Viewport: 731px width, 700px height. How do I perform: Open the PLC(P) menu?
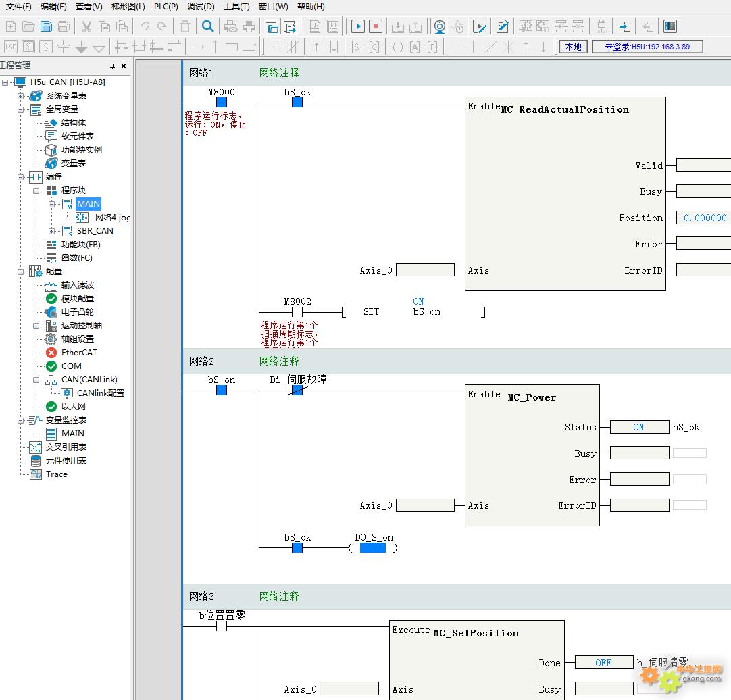(166, 7)
